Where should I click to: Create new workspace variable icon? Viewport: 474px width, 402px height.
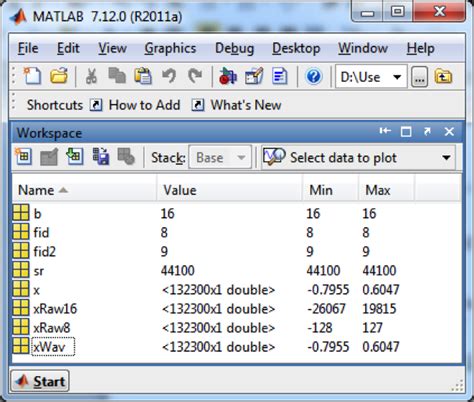click(x=23, y=157)
